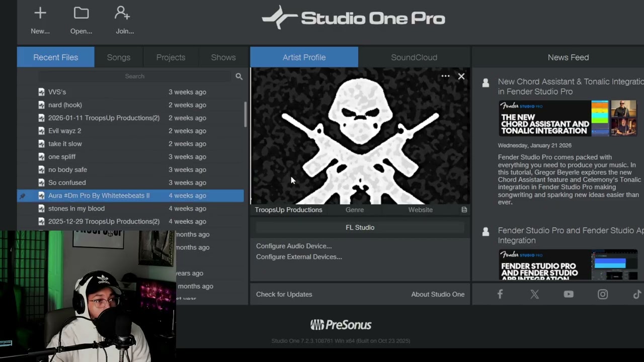Select the song 'stones in my blood'
Image resolution: width=644 pixels, height=362 pixels.
tap(76, 209)
